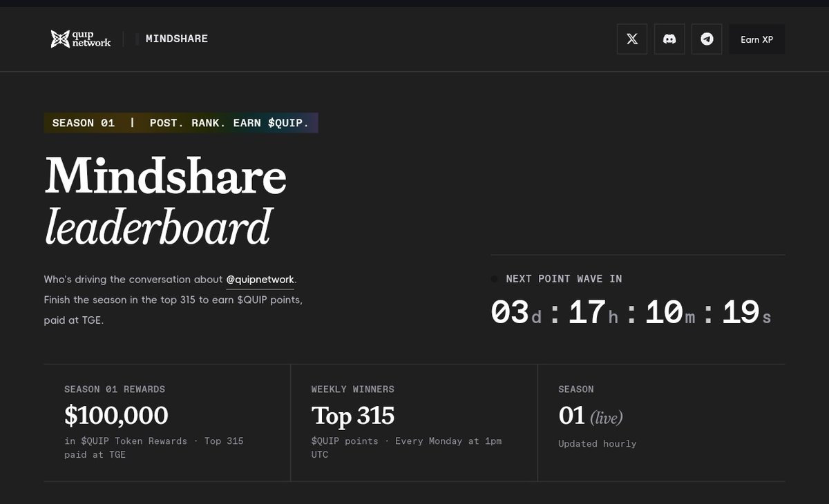Click the 'Updated hourly' text
This screenshot has width=829, height=504.
pos(598,444)
